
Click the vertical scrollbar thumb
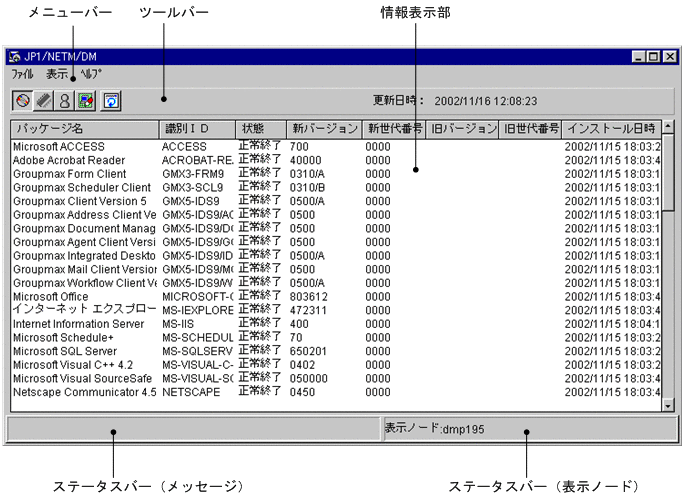668,173
